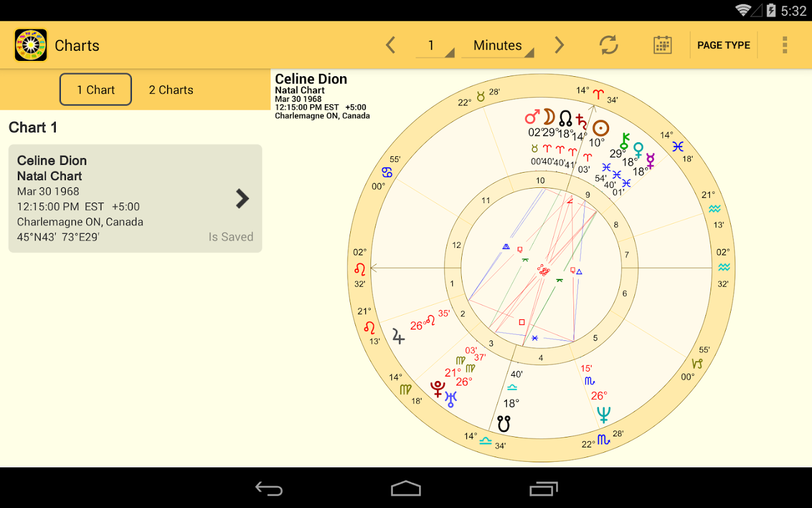Tap the South Node glyph
This screenshot has width=812, height=508.
pos(504,423)
